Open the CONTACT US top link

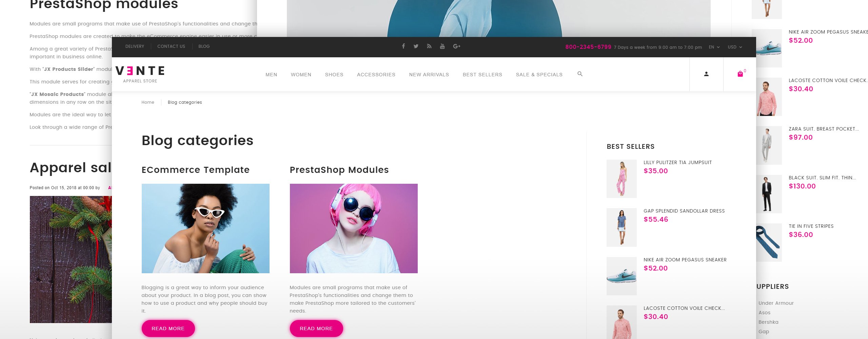tap(171, 46)
